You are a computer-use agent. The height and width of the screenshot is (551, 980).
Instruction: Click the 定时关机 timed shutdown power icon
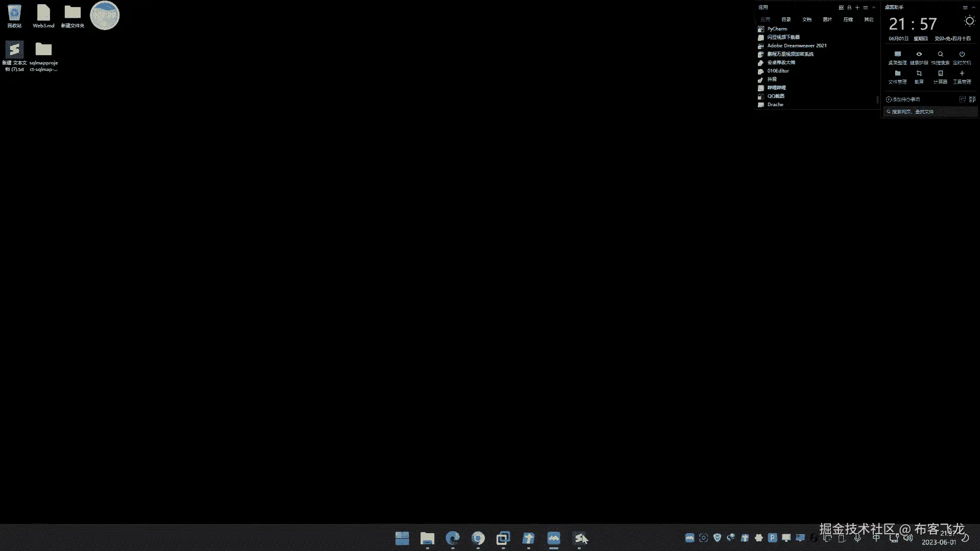click(962, 54)
